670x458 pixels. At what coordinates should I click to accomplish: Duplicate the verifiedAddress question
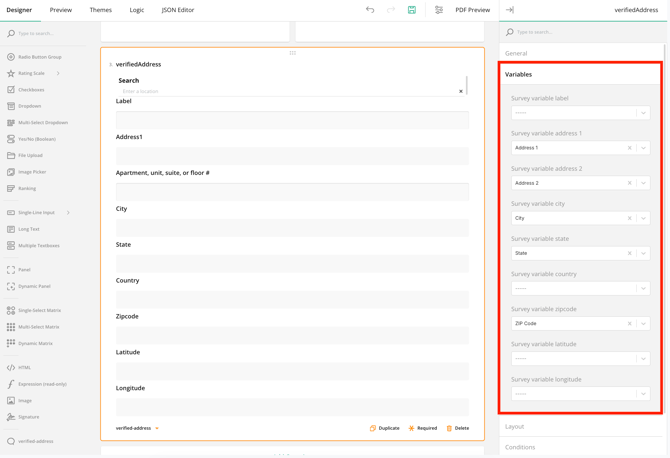tap(385, 428)
